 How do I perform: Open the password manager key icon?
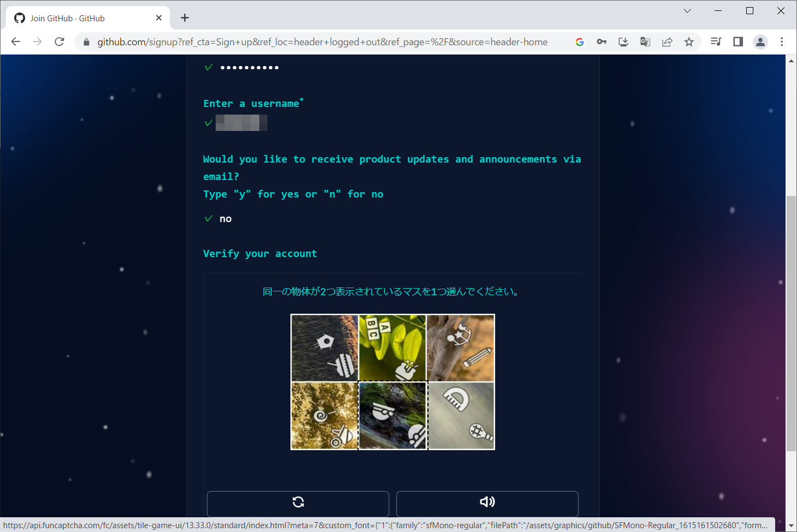tap(602, 42)
